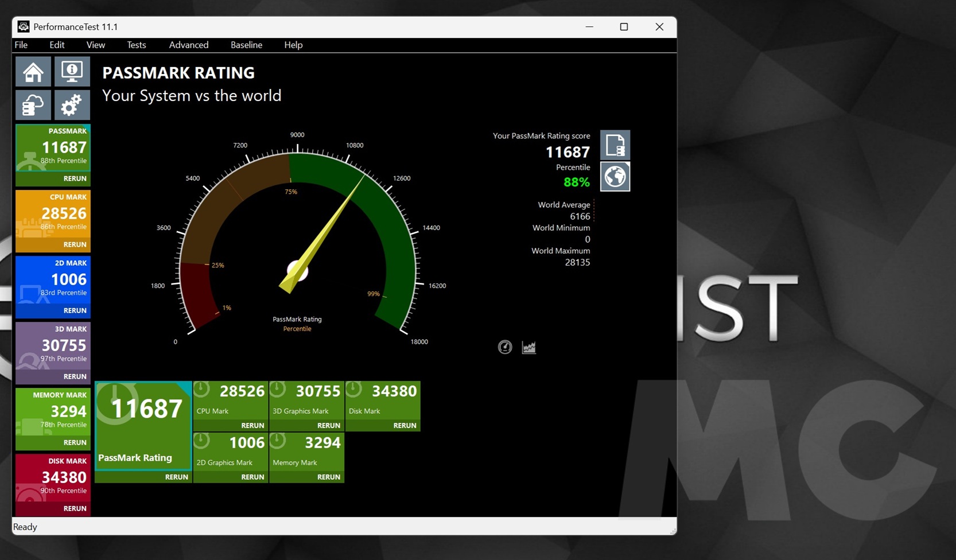
Task: Select the 3D MARK 97th Percentile sidebar tile
Action: click(x=53, y=346)
